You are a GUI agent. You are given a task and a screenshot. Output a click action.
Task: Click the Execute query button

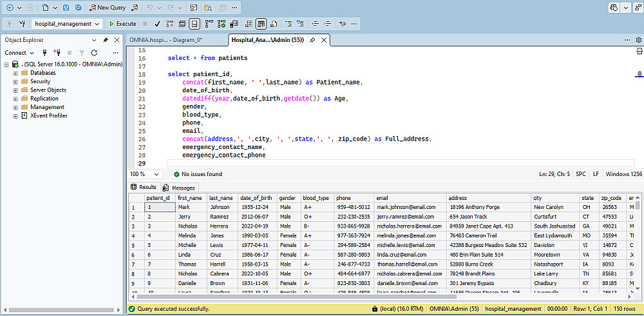pyautogui.click(x=122, y=24)
